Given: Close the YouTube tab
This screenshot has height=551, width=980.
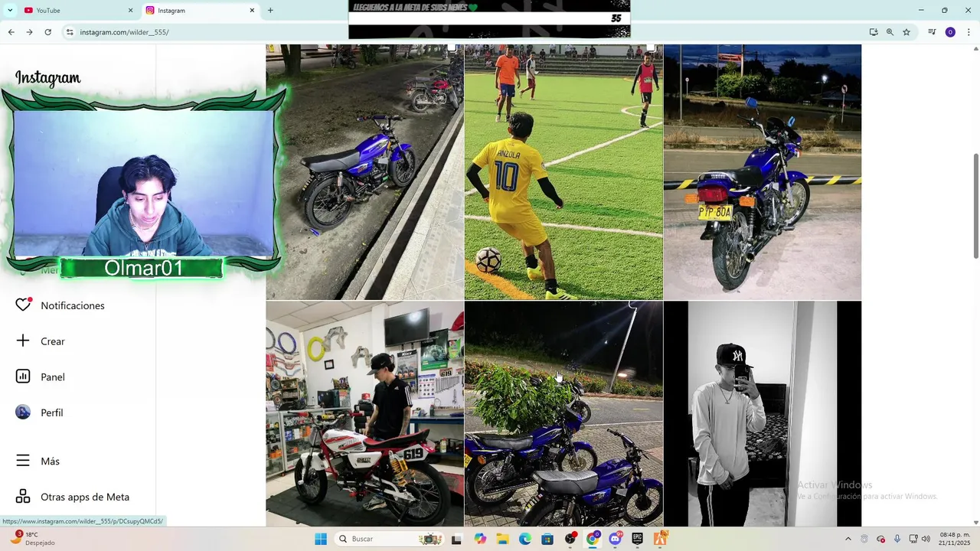Looking at the screenshot, I should point(130,11).
